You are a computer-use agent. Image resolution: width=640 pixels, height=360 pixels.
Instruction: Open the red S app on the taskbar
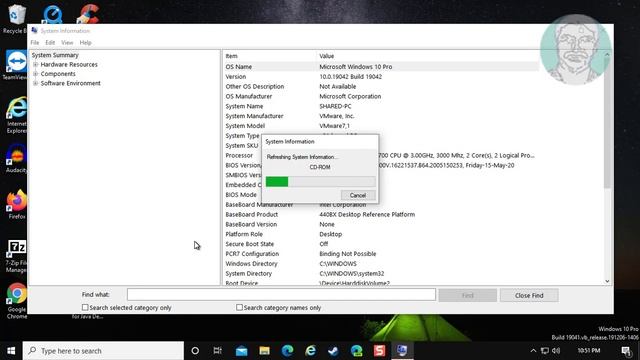380,351
